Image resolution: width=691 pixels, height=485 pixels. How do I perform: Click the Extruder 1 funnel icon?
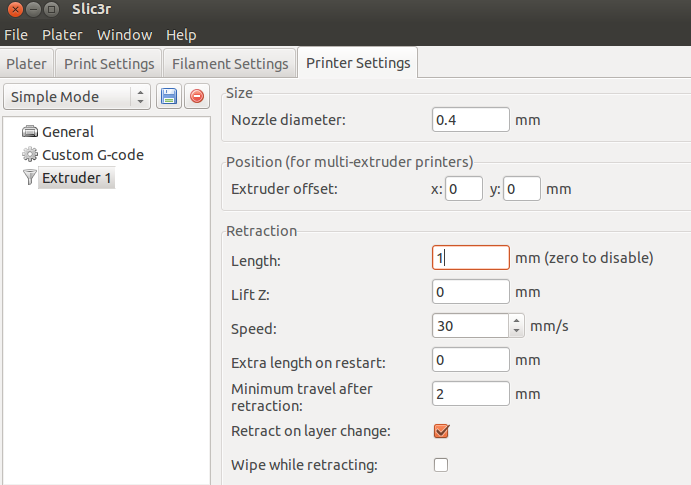(x=30, y=177)
